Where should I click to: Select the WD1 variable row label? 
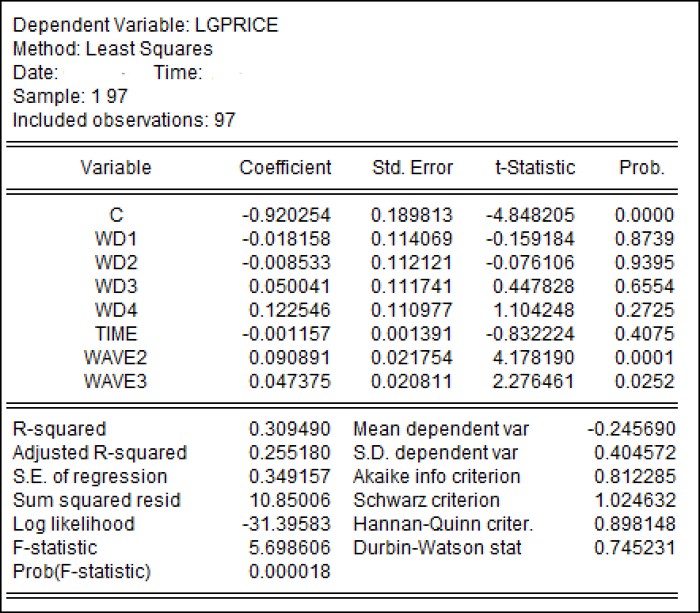pyautogui.click(x=116, y=238)
